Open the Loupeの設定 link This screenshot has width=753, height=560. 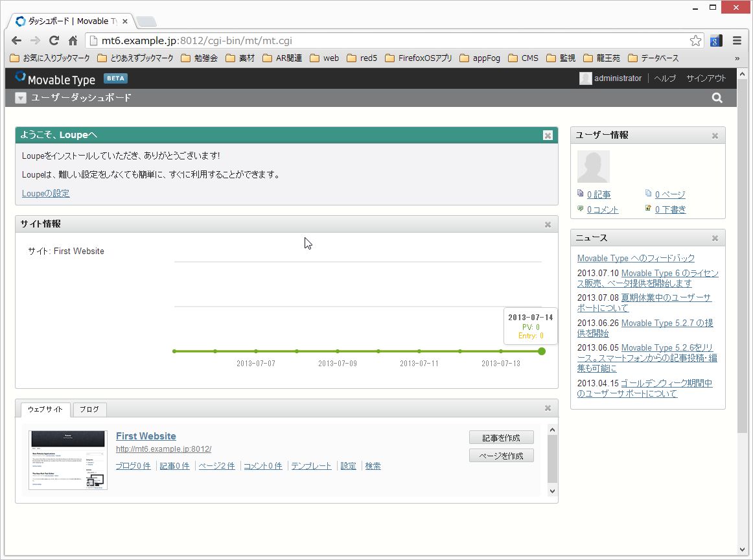(45, 193)
